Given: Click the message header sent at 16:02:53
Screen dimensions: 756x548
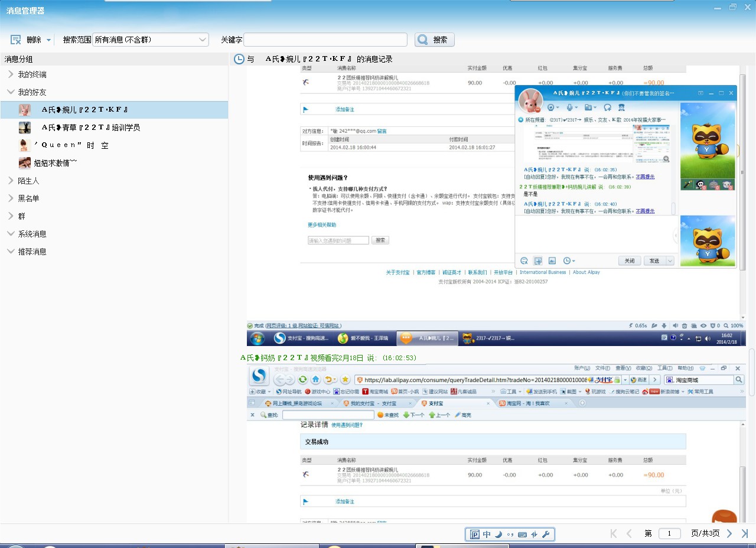Looking at the screenshot, I should click(329, 358).
